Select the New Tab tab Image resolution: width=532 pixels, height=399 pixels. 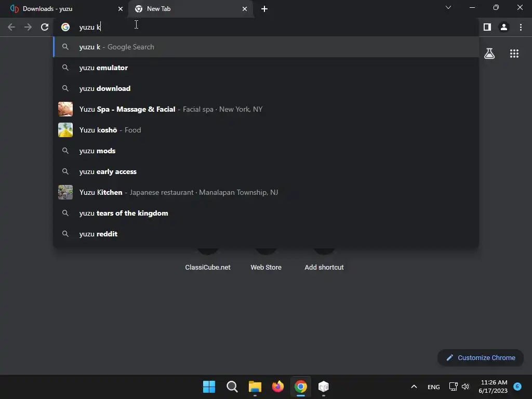[191, 9]
